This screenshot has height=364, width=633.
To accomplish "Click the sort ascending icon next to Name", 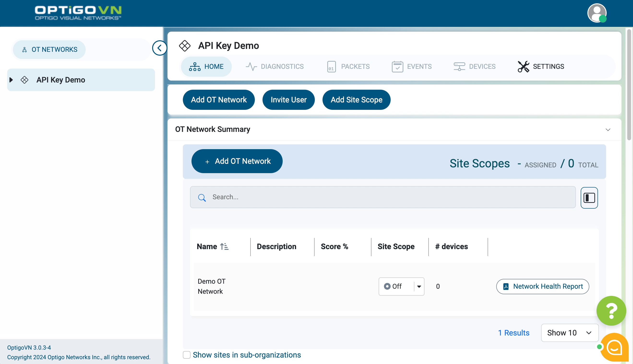I will click(224, 247).
